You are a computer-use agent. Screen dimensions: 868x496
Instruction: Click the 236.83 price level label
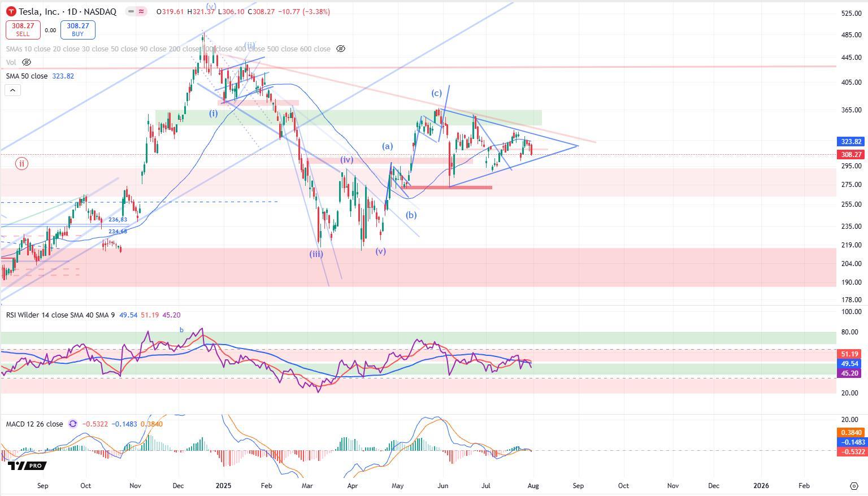pyautogui.click(x=118, y=220)
